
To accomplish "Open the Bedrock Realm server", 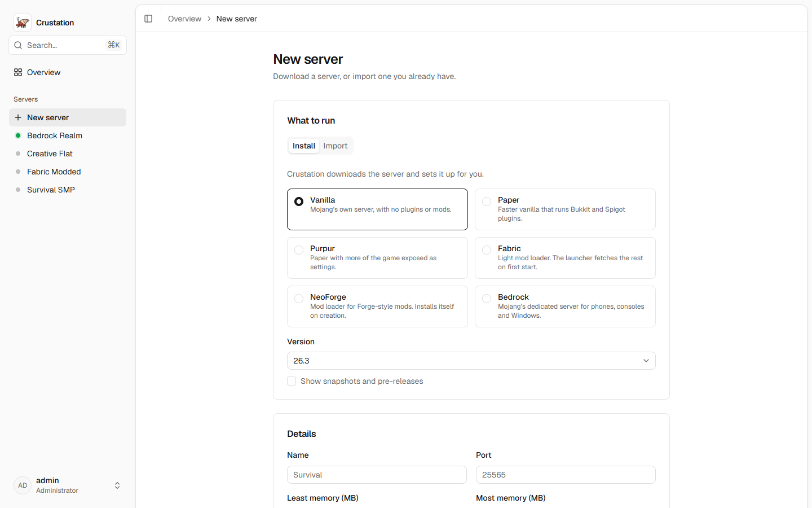I will click(x=68, y=135).
